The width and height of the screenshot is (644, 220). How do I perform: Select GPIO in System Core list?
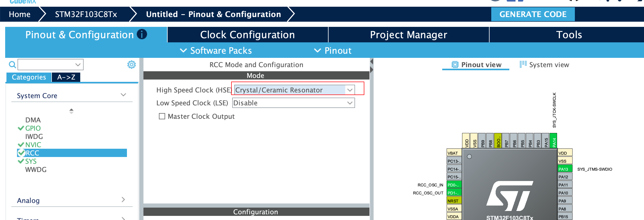pos(33,128)
